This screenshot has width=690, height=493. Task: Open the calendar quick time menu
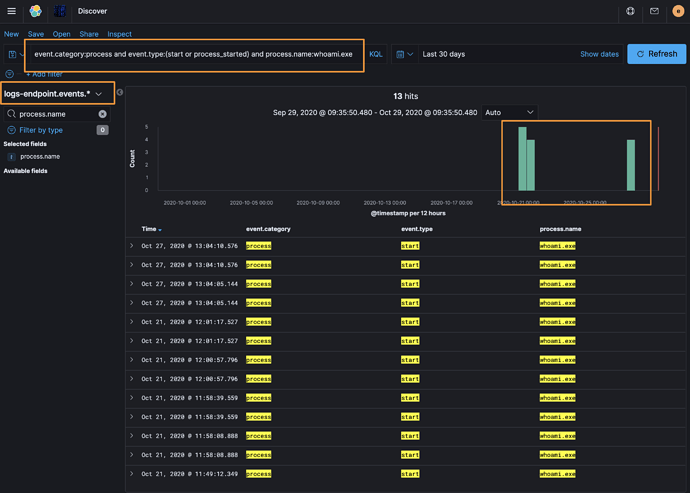(x=403, y=54)
